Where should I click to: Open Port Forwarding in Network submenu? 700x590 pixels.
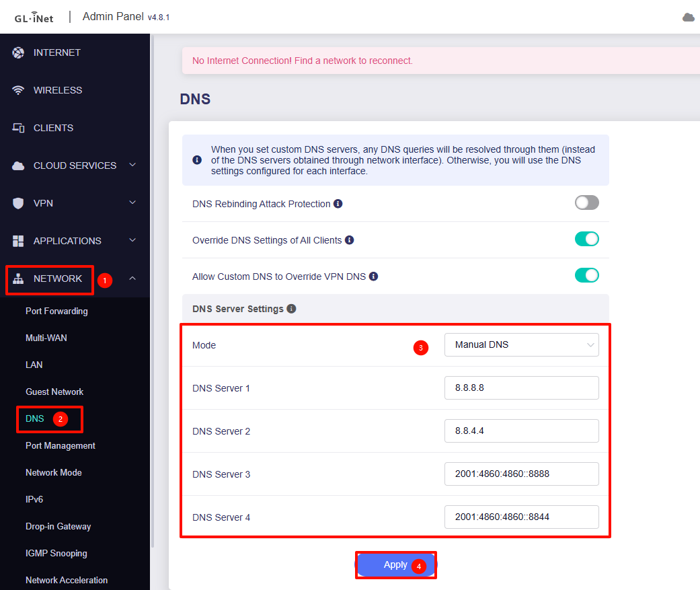point(56,311)
